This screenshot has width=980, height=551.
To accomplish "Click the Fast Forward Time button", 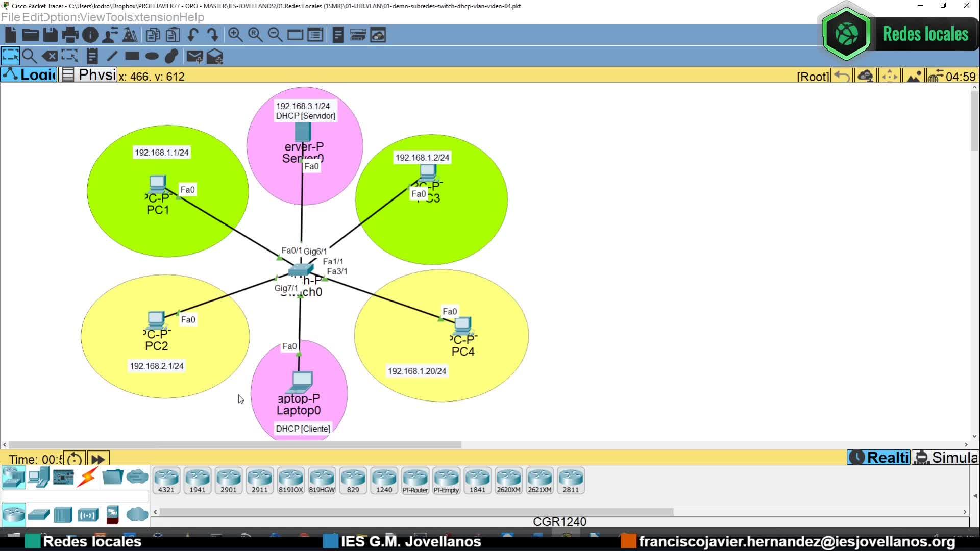I will 98,459.
